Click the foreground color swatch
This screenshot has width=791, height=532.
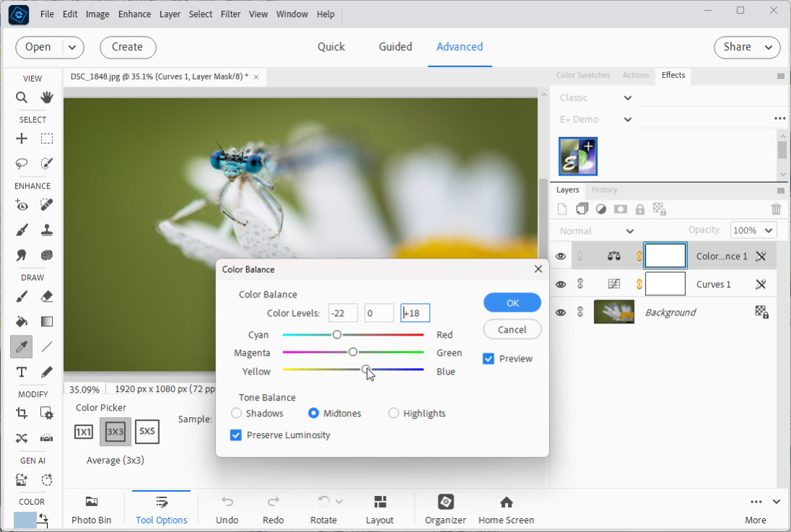[x=25, y=520]
